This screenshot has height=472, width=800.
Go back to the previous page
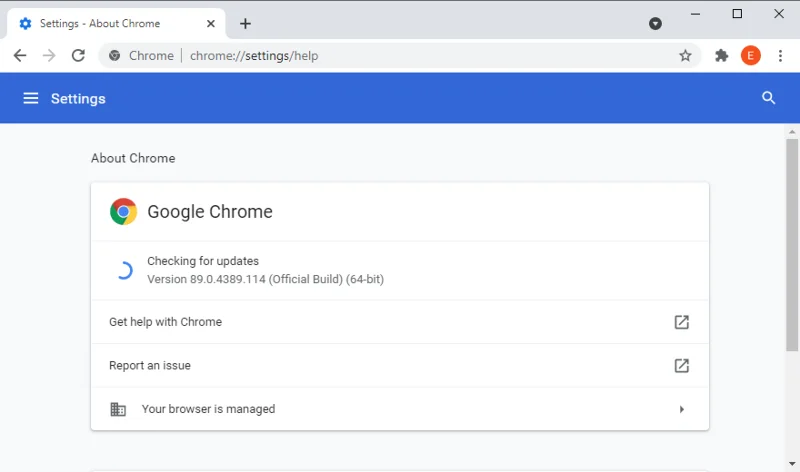(19, 55)
